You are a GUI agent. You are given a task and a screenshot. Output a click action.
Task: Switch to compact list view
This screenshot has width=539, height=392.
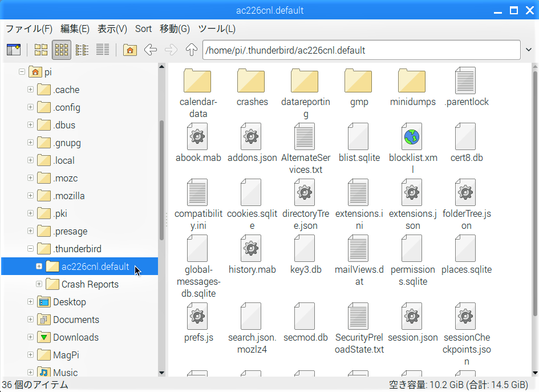pos(82,50)
